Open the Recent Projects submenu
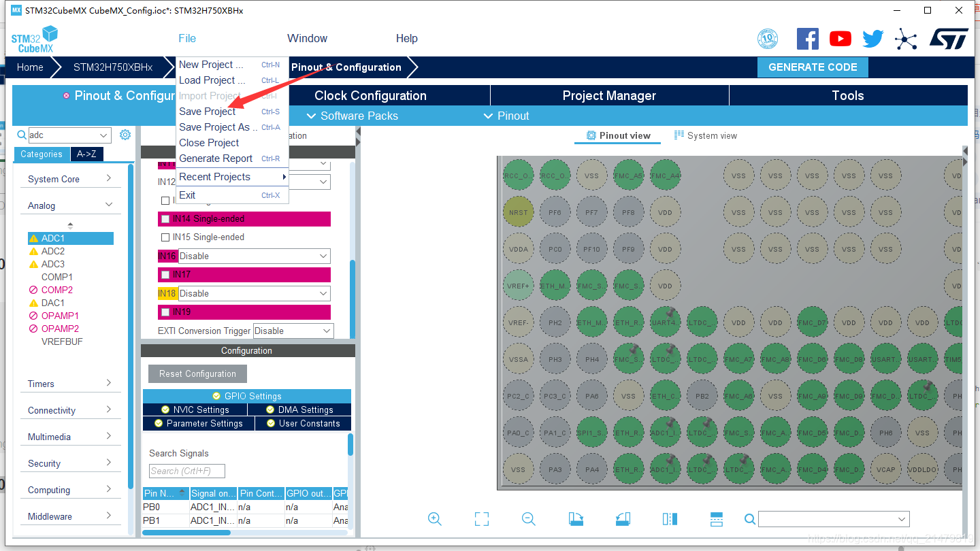 point(232,177)
